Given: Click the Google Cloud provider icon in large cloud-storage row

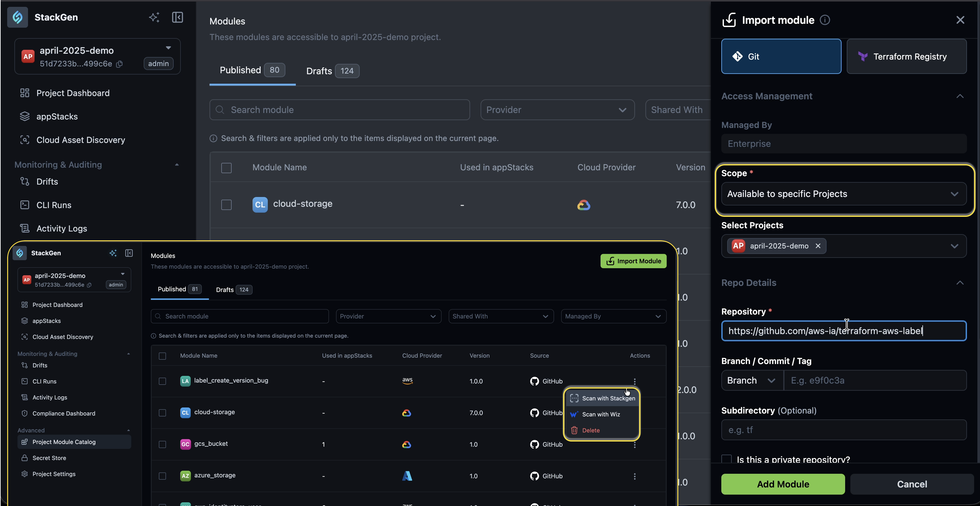Looking at the screenshot, I should (x=584, y=205).
